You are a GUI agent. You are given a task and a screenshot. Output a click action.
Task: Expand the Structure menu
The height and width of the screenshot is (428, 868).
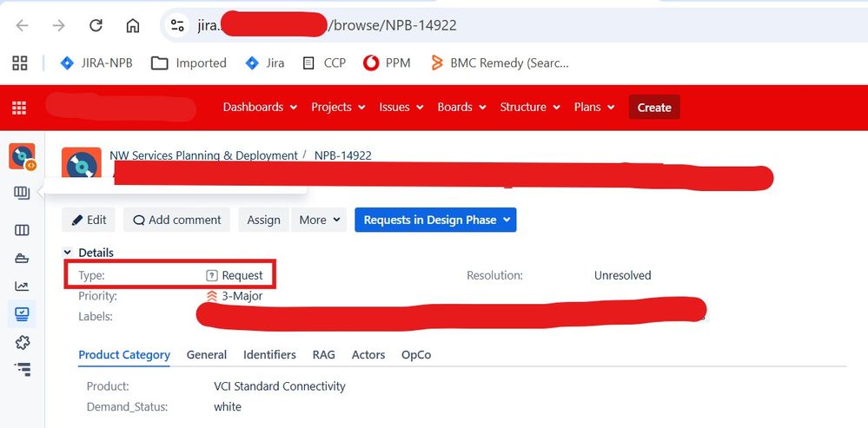pos(530,108)
